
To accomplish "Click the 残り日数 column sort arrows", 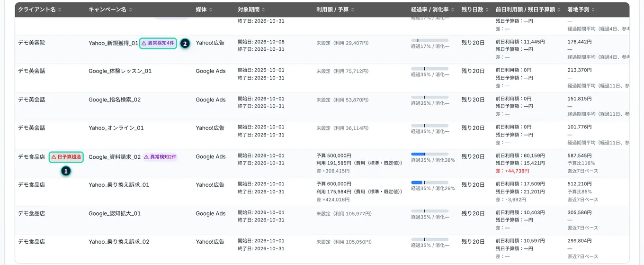I will (487, 9).
